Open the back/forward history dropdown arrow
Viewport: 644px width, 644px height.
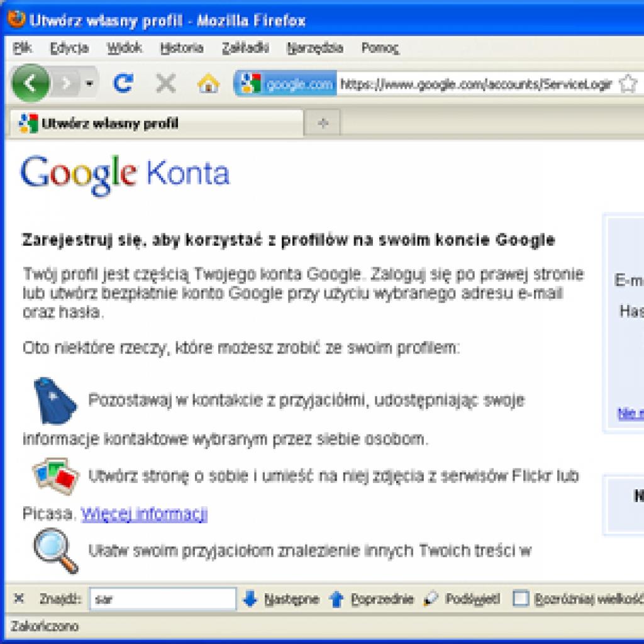tap(89, 84)
